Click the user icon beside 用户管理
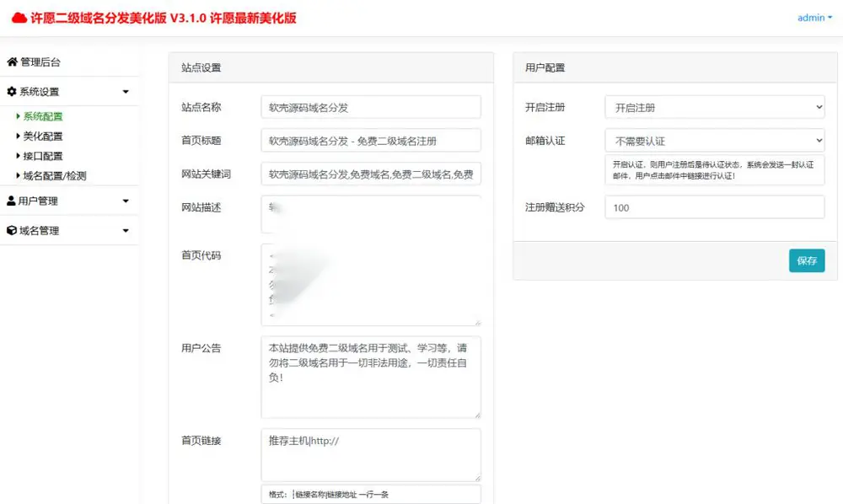This screenshot has height=504, width=843. click(x=11, y=201)
